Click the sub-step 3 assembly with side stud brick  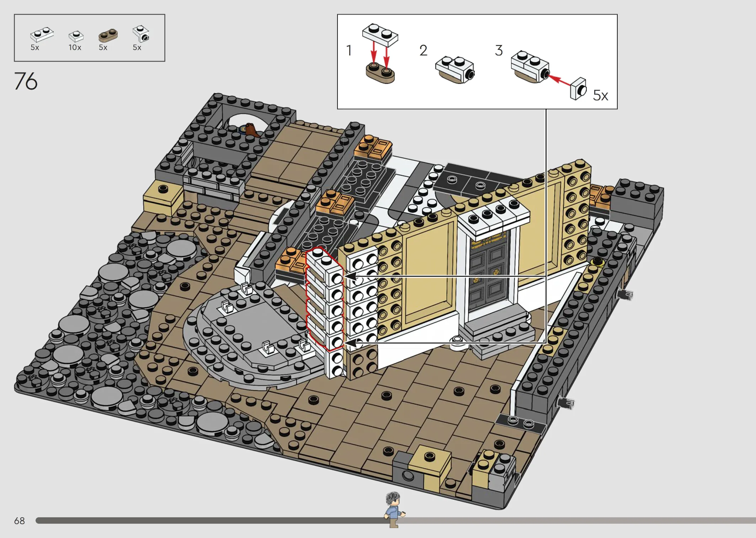531,67
